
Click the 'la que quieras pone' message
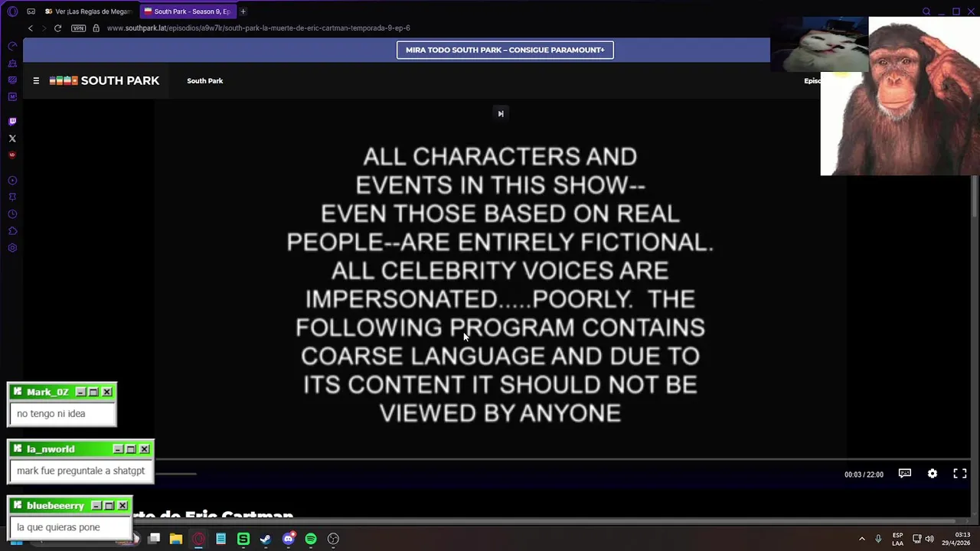(58, 527)
